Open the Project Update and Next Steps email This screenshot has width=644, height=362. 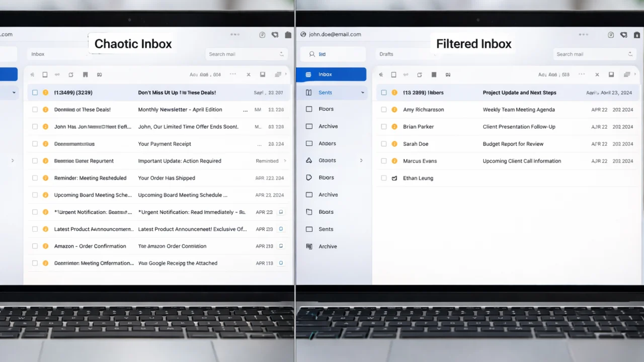point(519,93)
